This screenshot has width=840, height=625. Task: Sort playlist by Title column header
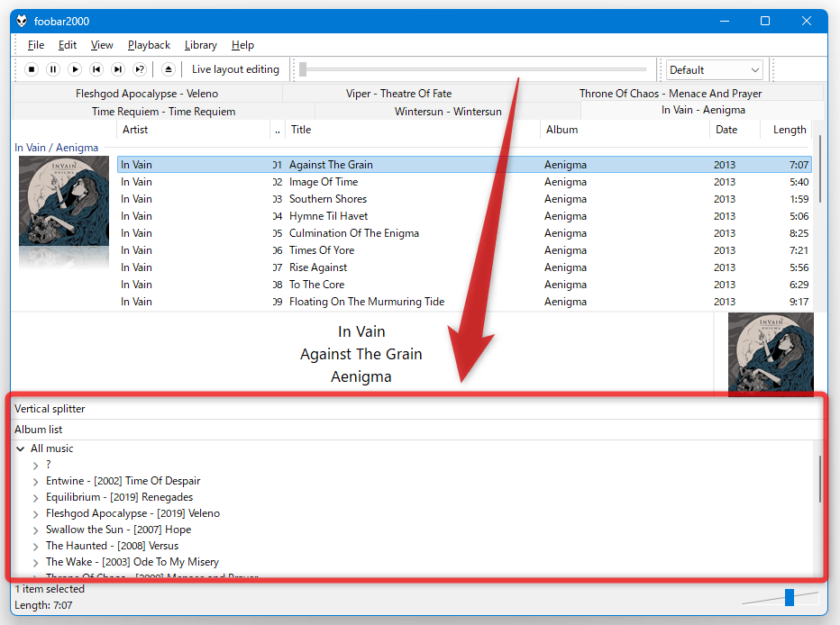click(413, 130)
